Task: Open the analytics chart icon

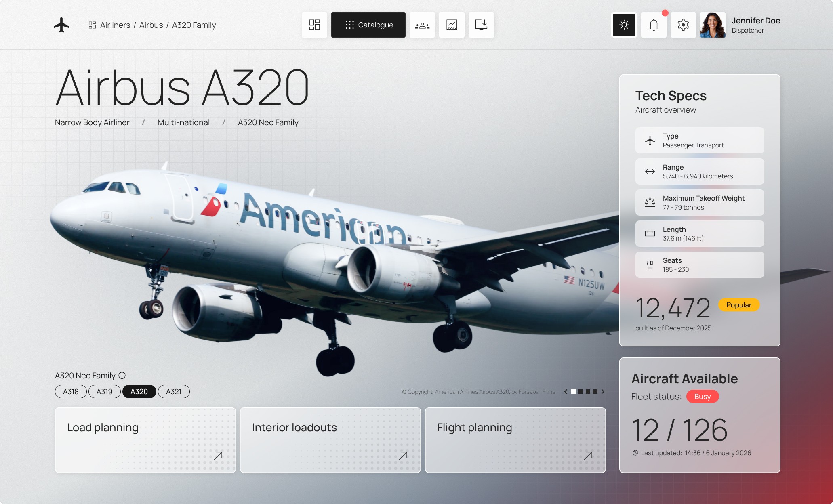Action: [452, 25]
